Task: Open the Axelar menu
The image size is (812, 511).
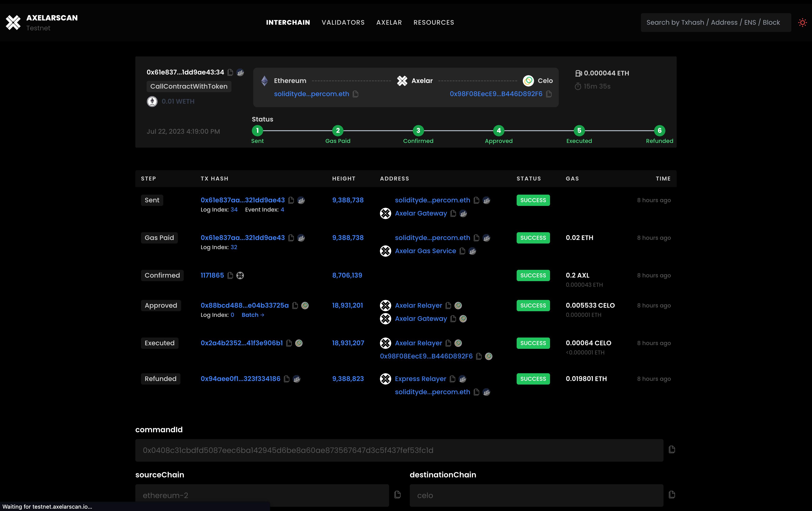Action: pyautogui.click(x=389, y=22)
